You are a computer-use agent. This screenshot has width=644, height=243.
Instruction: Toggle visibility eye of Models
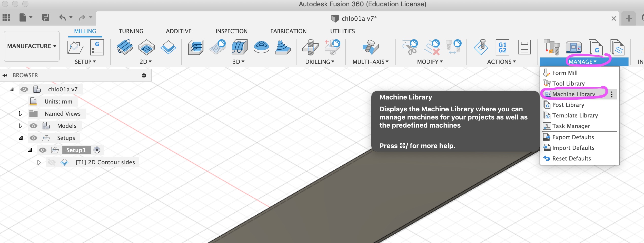33,126
